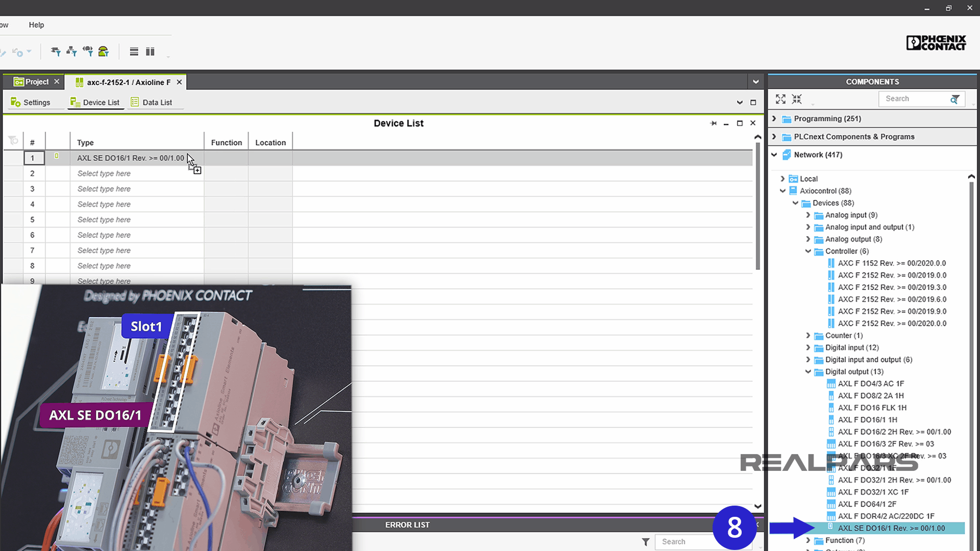Open the tab list dropdown arrow
The height and width of the screenshot is (551, 980).
(x=756, y=82)
